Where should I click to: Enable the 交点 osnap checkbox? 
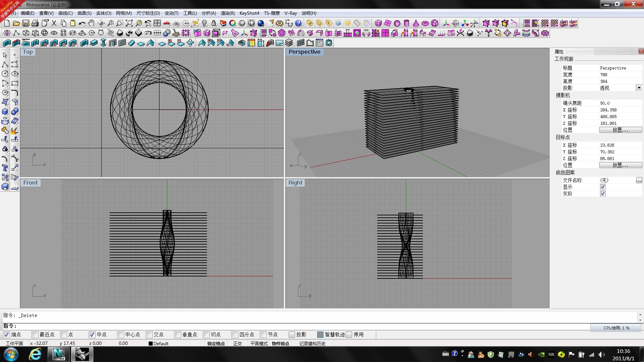click(x=149, y=334)
